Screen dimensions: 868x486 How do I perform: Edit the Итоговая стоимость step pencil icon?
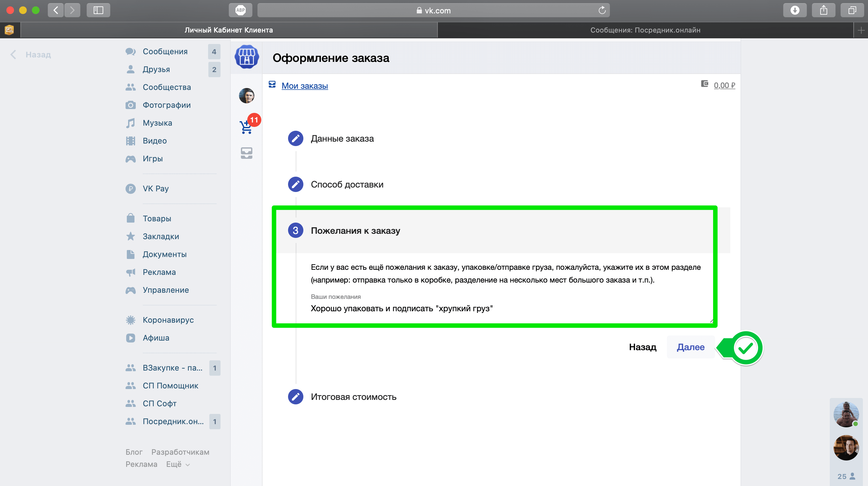pos(295,397)
